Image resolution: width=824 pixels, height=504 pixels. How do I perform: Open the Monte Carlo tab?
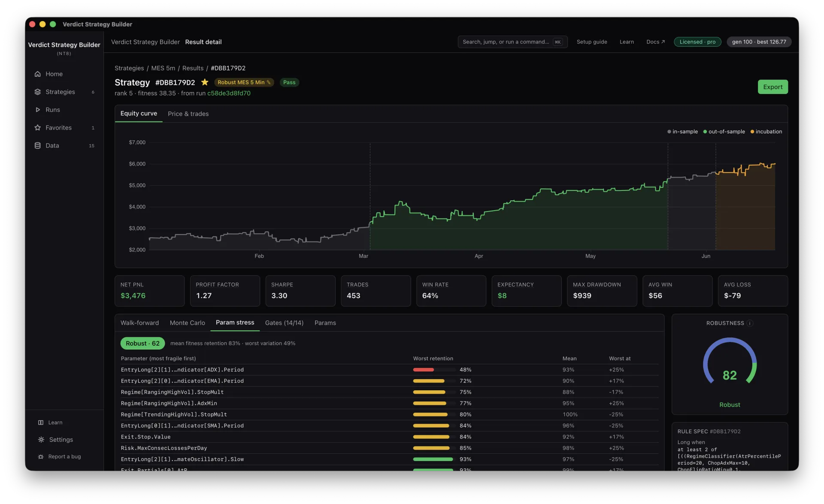(187, 323)
